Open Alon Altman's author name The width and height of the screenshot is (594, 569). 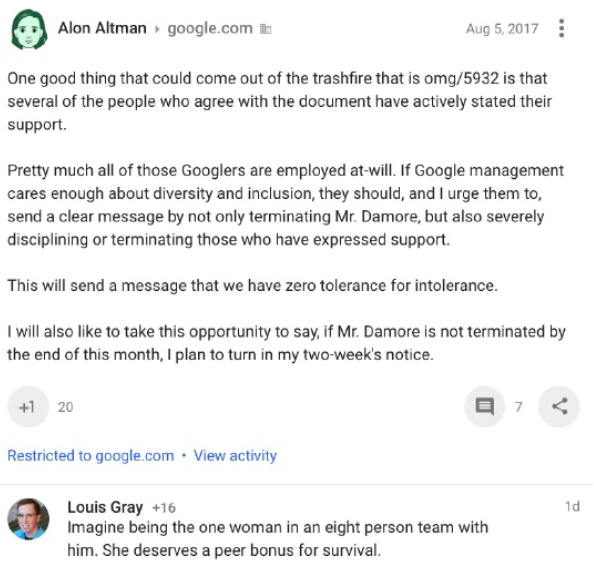coord(102,28)
